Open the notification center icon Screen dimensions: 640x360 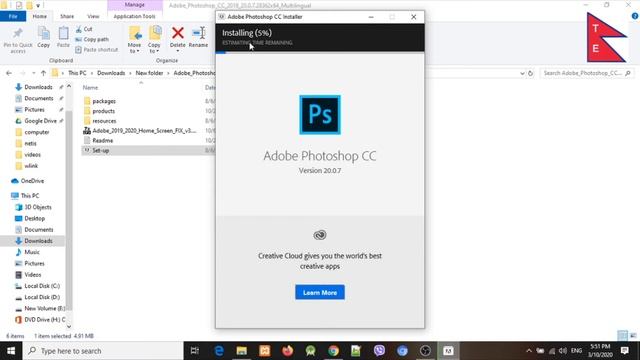tap(624, 351)
